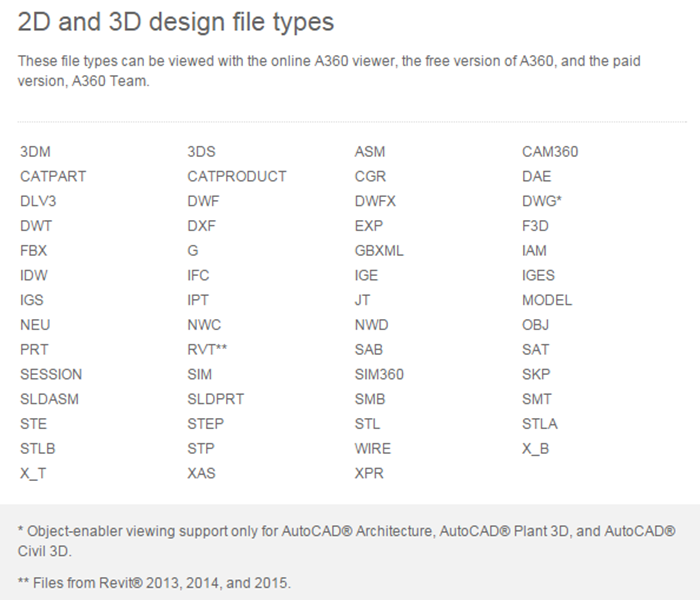700x600 pixels.
Task: Click the SAT file type
Action: (x=536, y=350)
